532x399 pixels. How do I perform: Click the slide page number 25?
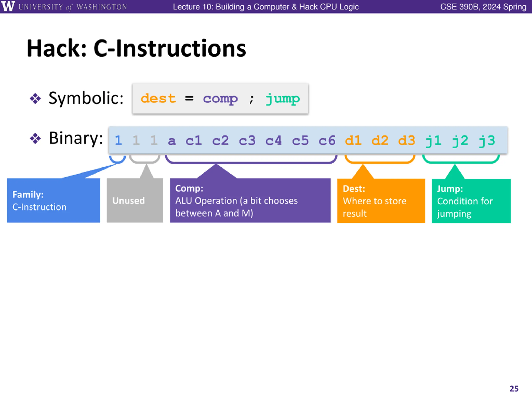[x=514, y=389]
